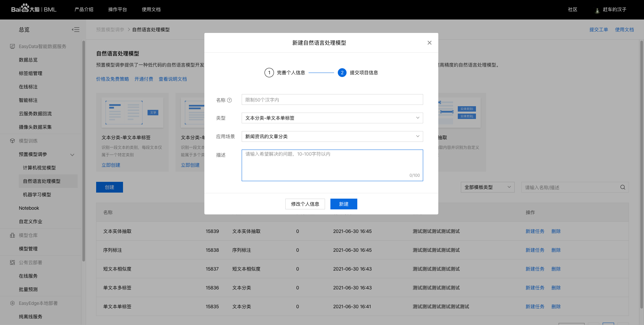This screenshot has height=325, width=644.
Task: Click the EasyData智能数据服务 section icon
Action: [12, 46]
